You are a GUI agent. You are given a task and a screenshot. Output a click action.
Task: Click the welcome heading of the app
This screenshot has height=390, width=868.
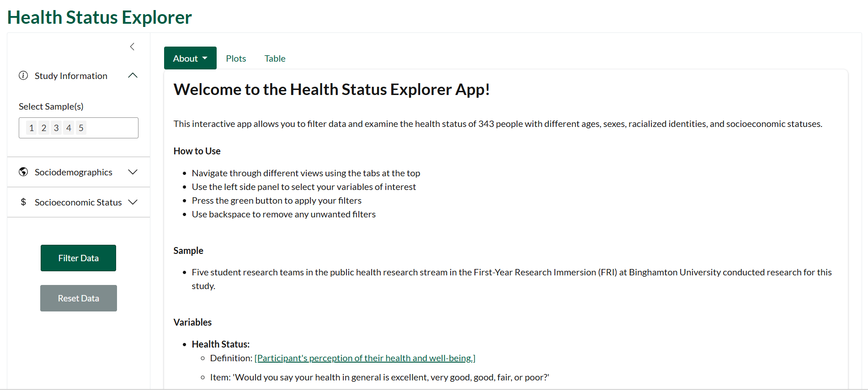(332, 90)
